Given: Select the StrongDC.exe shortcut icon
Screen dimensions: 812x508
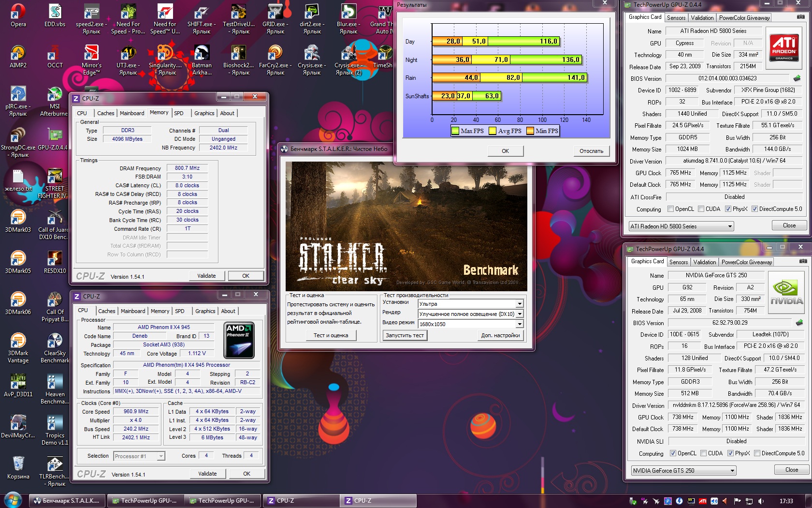Looking at the screenshot, I should tap(18, 142).
